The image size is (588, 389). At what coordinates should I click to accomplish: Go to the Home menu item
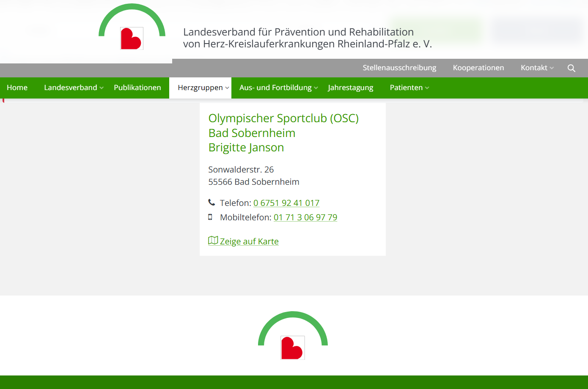(17, 88)
